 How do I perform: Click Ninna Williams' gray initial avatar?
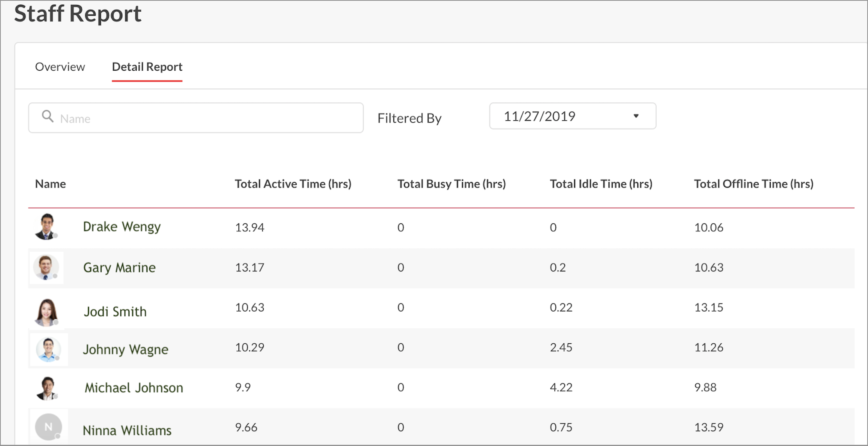pos(48,427)
